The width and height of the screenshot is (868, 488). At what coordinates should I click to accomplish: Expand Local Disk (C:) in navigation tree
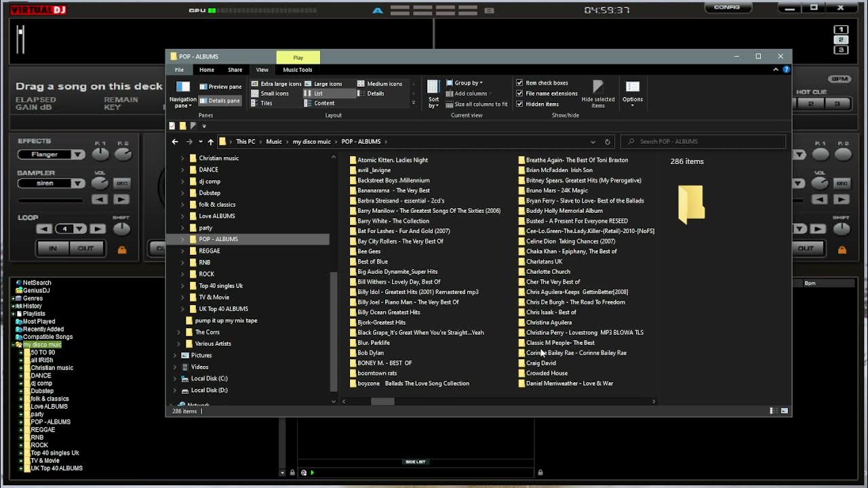[x=175, y=379]
